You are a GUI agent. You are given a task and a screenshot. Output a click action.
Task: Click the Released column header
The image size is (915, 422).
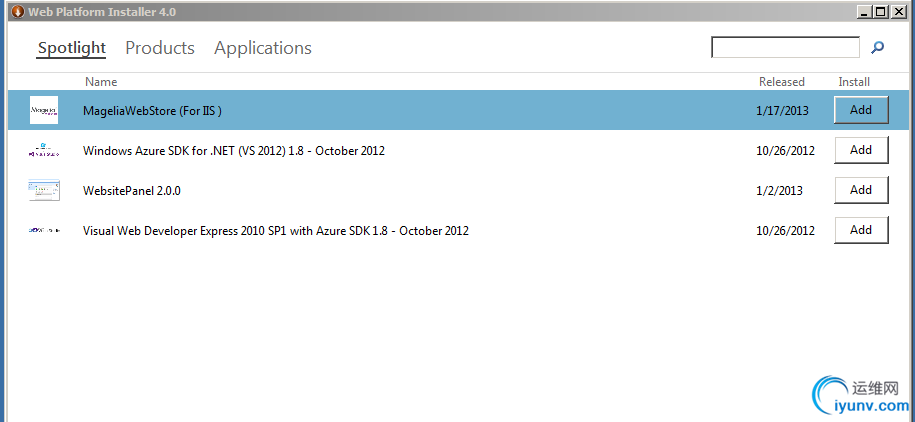tap(782, 82)
